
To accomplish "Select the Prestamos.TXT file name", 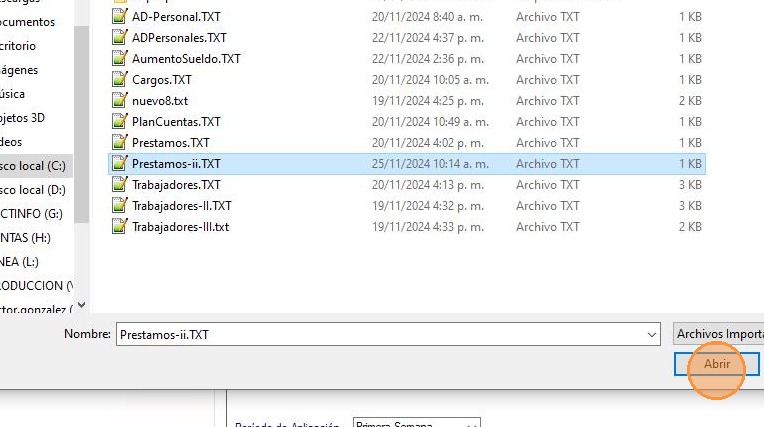I will tap(171, 143).
